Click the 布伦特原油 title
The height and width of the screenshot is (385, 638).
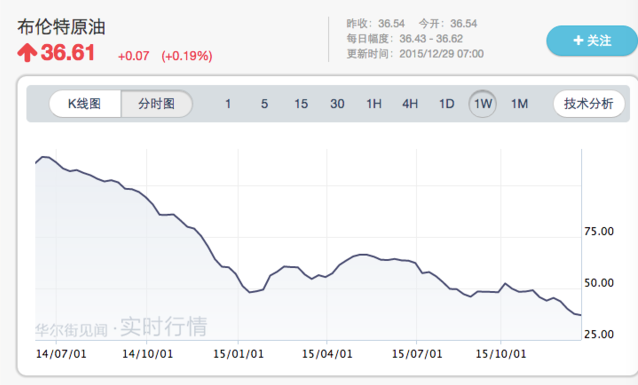(x=61, y=27)
